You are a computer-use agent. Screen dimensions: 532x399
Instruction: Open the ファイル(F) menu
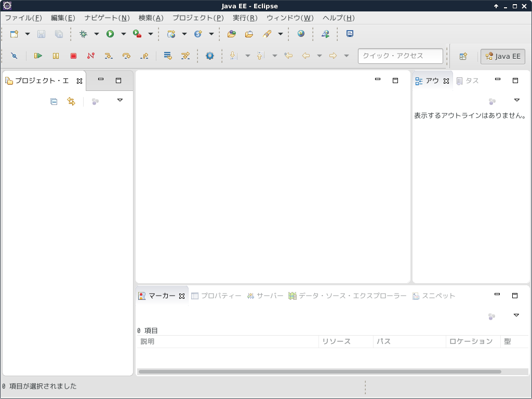23,18
